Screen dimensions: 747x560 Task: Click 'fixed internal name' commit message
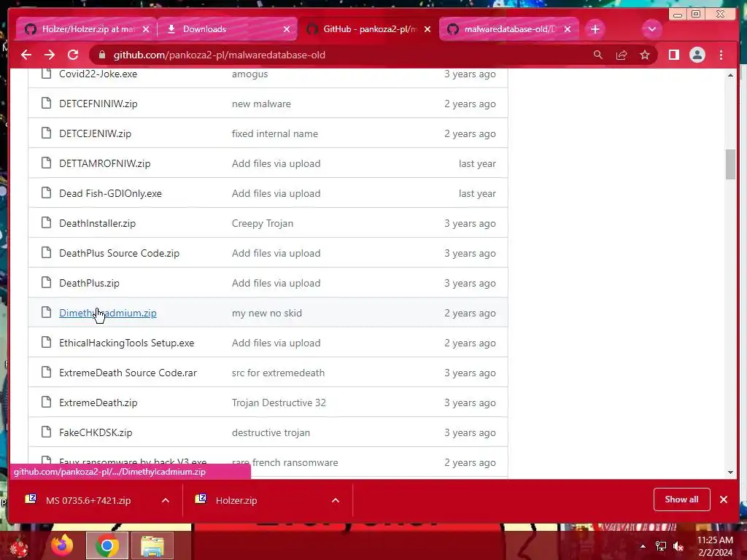coord(275,134)
